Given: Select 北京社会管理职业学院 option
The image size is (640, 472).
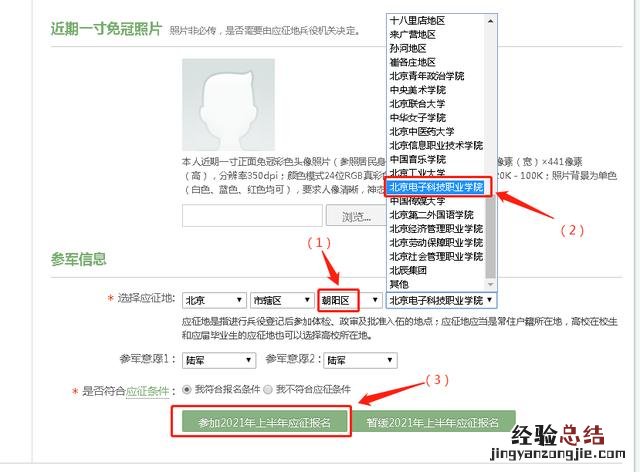Looking at the screenshot, I should [436, 256].
